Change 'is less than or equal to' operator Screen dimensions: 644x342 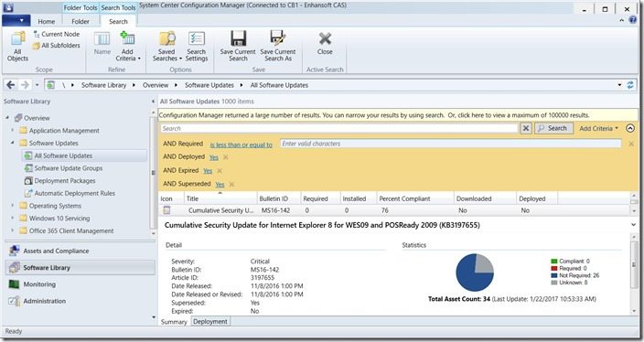pyautogui.click(x=241, y=144)
